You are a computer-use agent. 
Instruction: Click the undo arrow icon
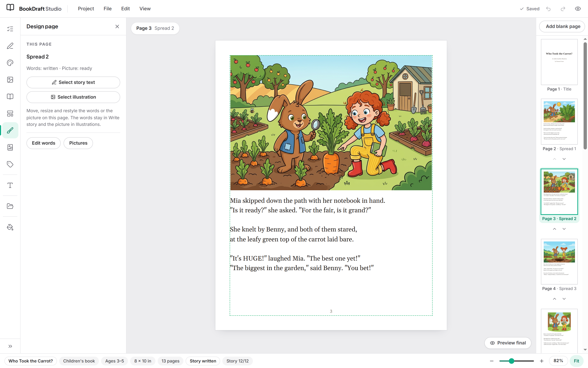coord(548,9)
